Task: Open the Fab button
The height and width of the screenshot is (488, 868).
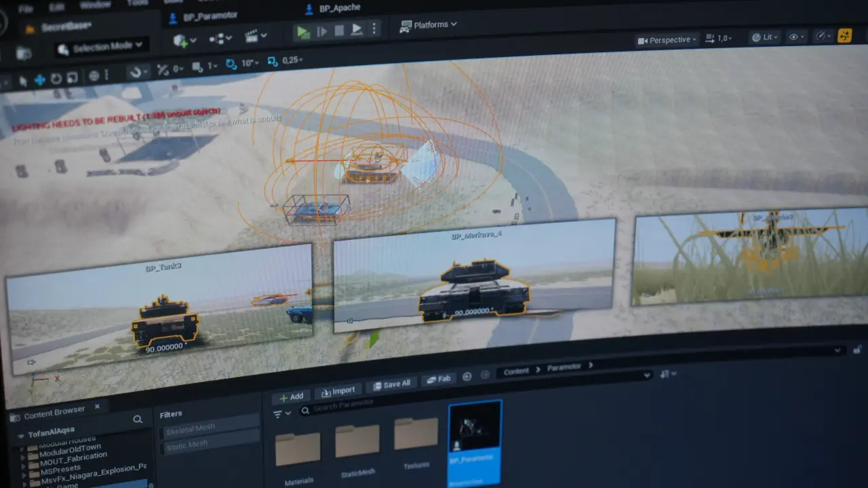Action: pos(438,380)
